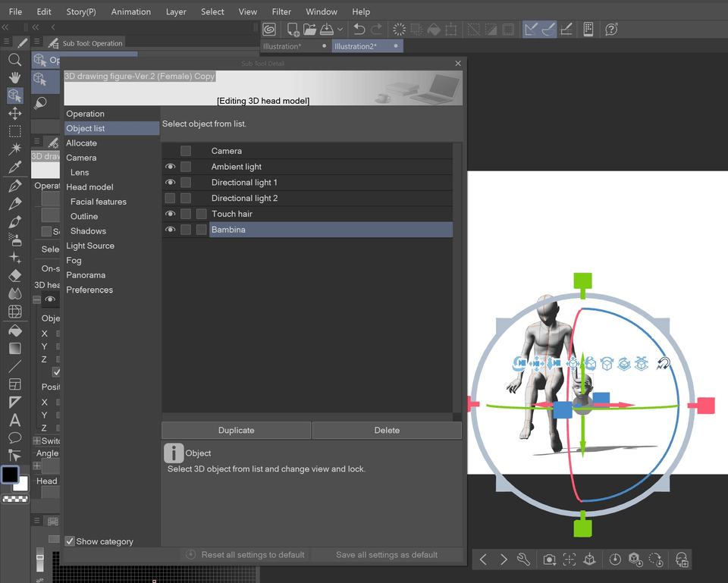Toggle lock checkbox for Bambina row
Image resolution: width=728 pixels, height=583 pixels.
[x=186, y=230]
